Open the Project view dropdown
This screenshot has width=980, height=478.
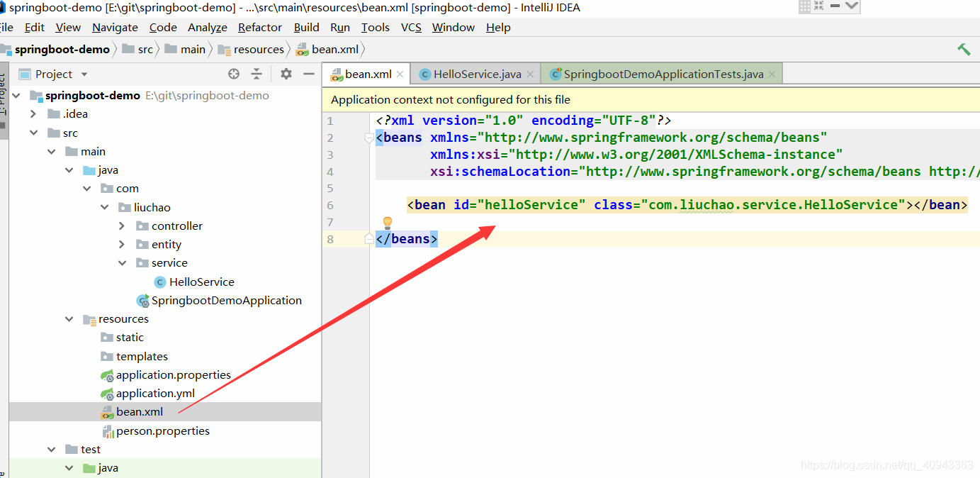84,74
